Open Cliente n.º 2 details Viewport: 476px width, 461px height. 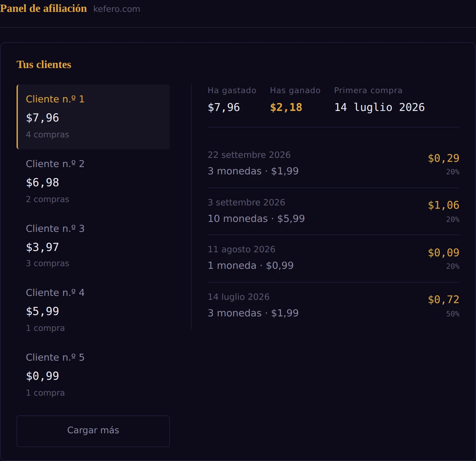click(93, 182)
